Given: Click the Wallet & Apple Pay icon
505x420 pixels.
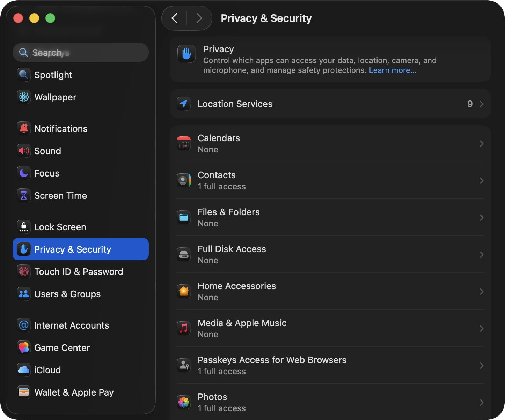Looking at the screenshot, I should [x=23, y=392].
